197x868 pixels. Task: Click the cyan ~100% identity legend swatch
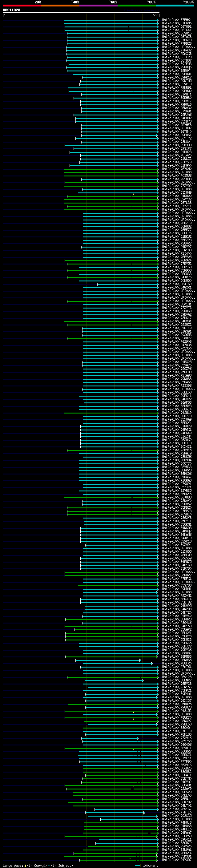(175, 6)
